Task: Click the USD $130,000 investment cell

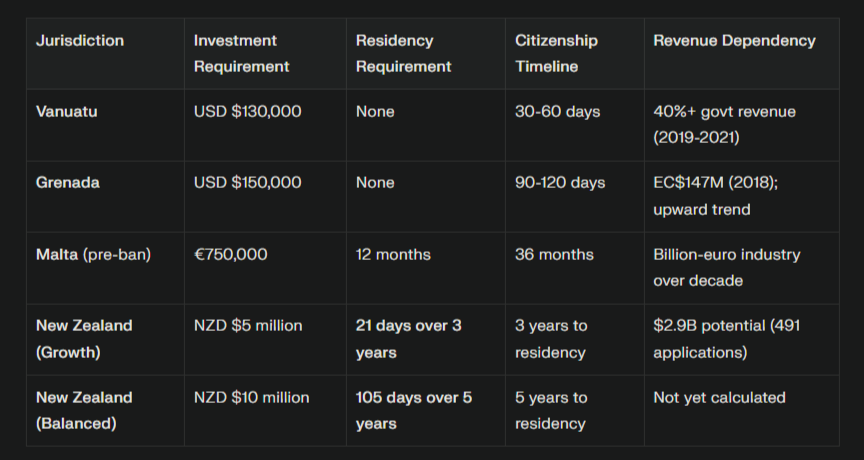Action: point(247,112)
